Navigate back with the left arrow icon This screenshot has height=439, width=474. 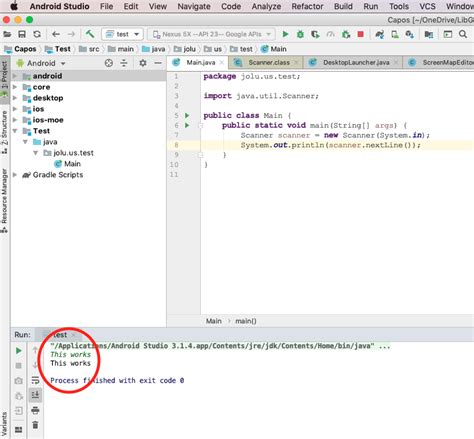click(56, 34)
